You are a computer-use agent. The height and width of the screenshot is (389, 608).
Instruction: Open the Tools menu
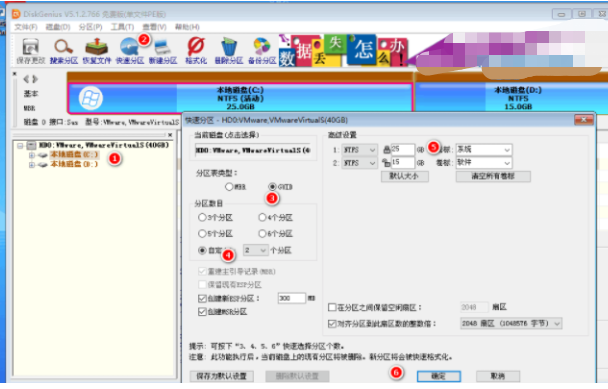[x=122, y=27]
